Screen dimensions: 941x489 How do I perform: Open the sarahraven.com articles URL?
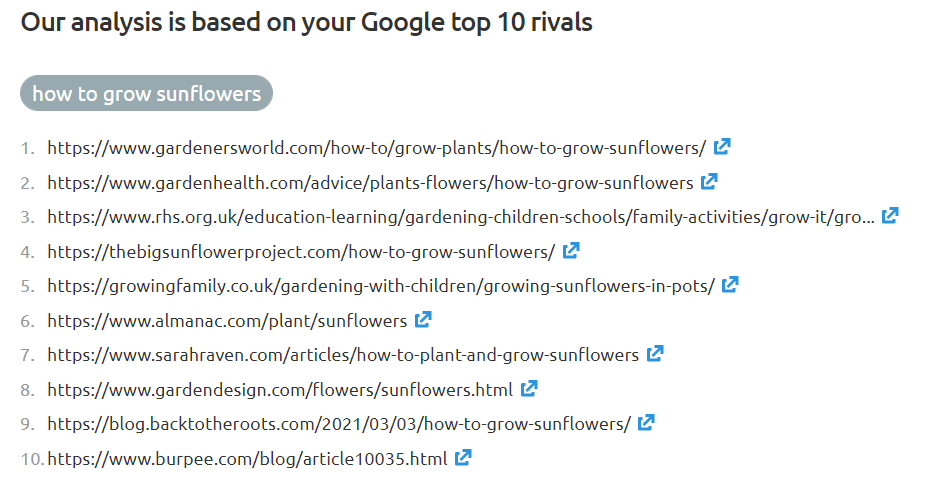click(x=343, y=355)
